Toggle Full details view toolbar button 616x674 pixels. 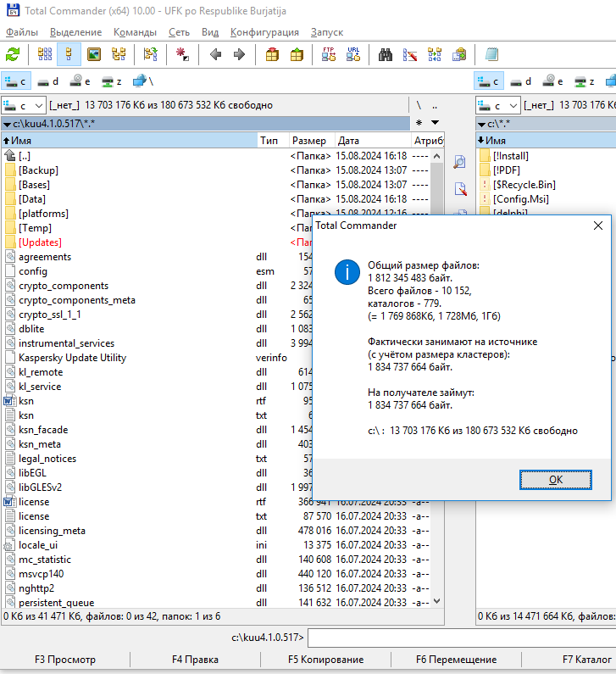[69, 55]
